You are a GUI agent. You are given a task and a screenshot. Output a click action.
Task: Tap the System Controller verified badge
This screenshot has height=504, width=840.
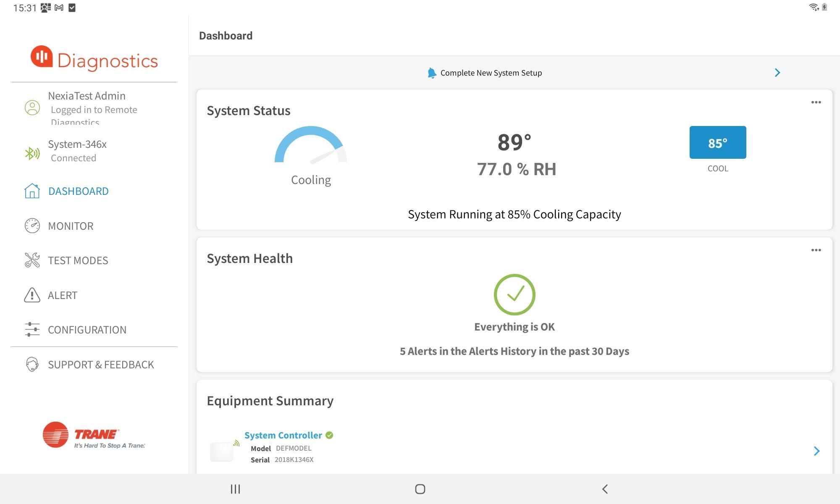[x=329, y=435]
